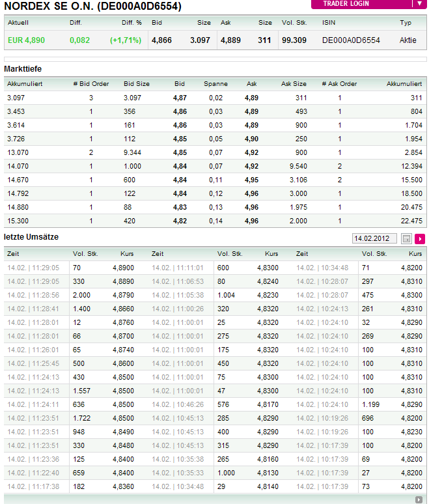Click ask size 3.106 in market depth
The height and width of the screenshot is (504, 429).
tap(298, 180)
